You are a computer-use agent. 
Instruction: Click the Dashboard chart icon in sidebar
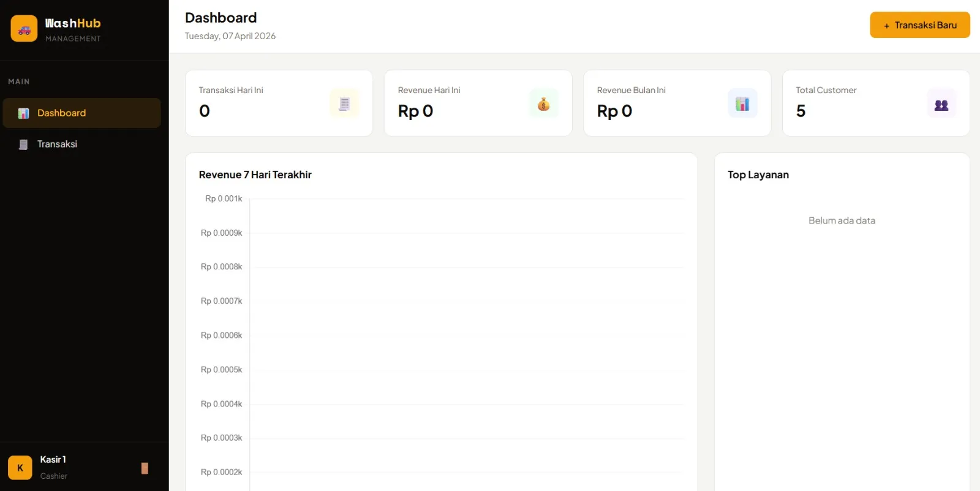point(23,113)
